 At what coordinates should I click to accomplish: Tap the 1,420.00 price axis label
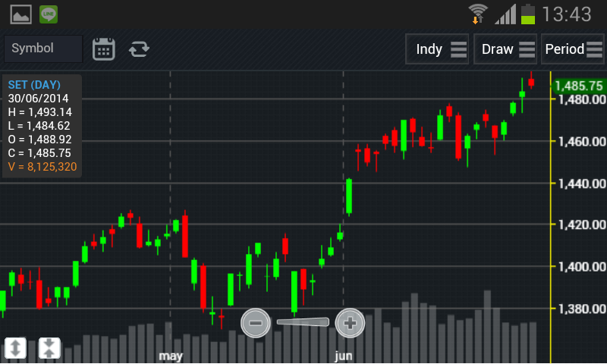point(582,224)
